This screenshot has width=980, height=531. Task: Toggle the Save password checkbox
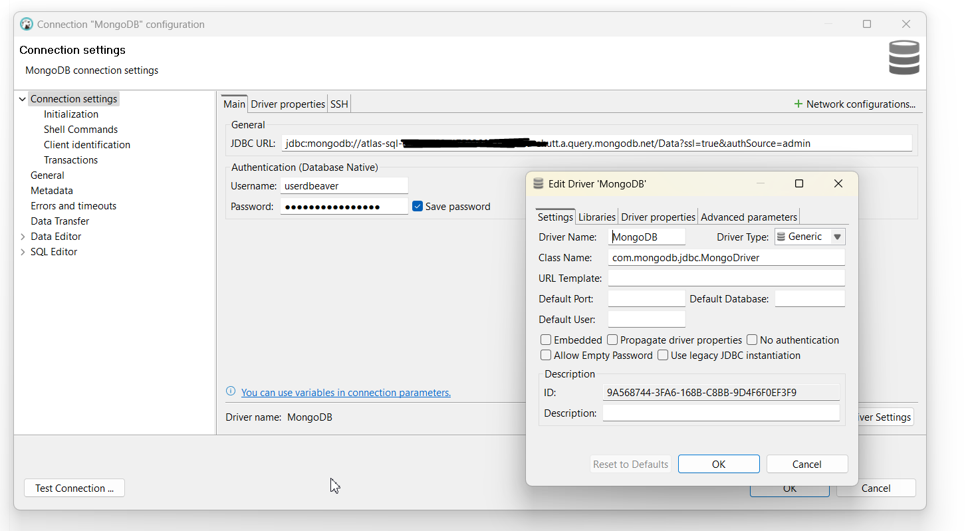point(418,207)
